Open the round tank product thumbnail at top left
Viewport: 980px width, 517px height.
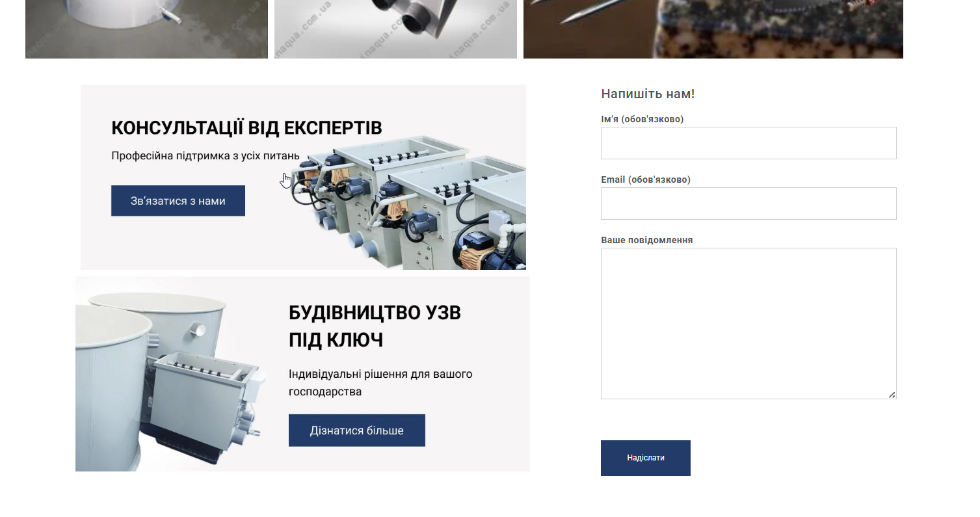coord(146,29)
